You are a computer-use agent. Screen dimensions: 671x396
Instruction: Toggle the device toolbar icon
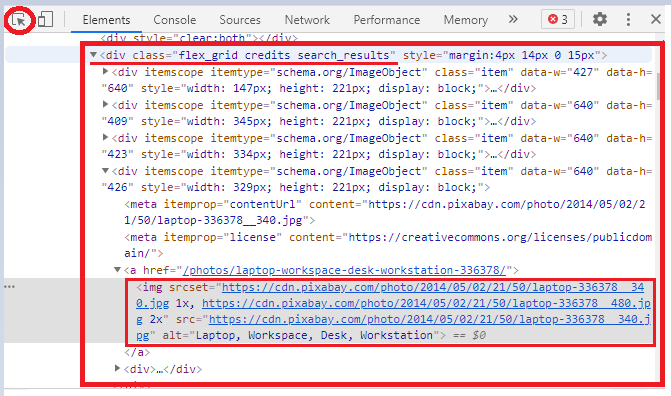click(45, 19)
